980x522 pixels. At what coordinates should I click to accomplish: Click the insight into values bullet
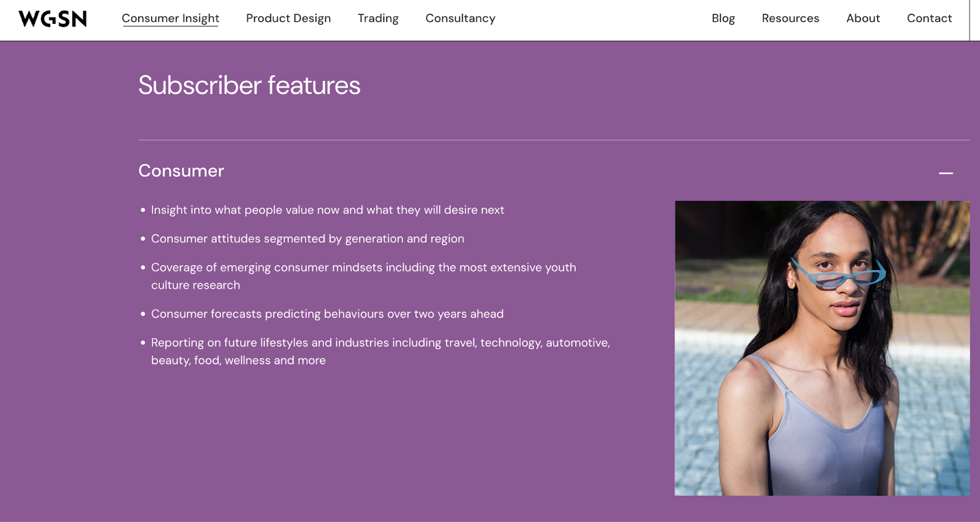click(x=328, y=210)
